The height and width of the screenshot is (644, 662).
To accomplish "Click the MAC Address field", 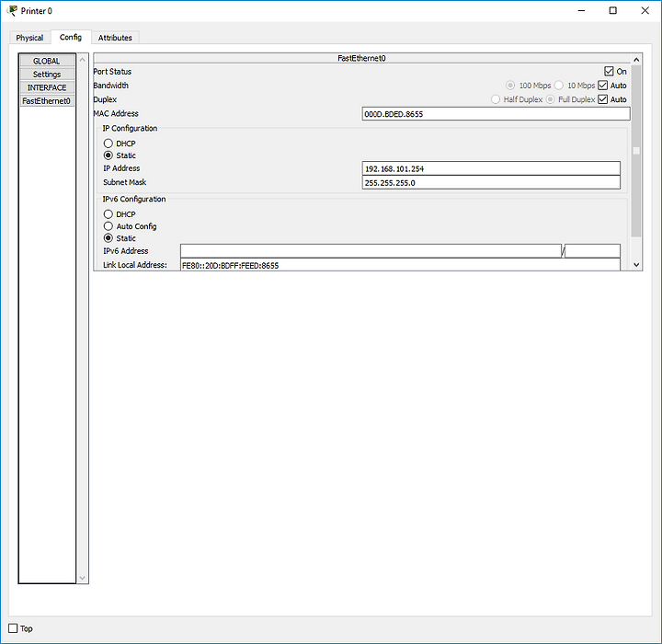I will point(496,114).
